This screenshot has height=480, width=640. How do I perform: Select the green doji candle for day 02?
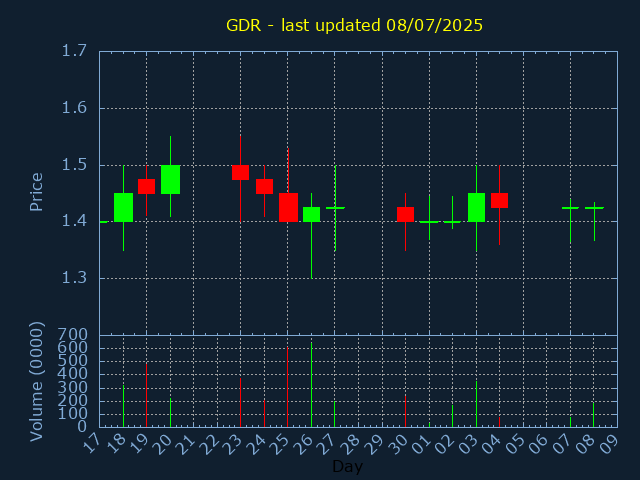(452, 222)
